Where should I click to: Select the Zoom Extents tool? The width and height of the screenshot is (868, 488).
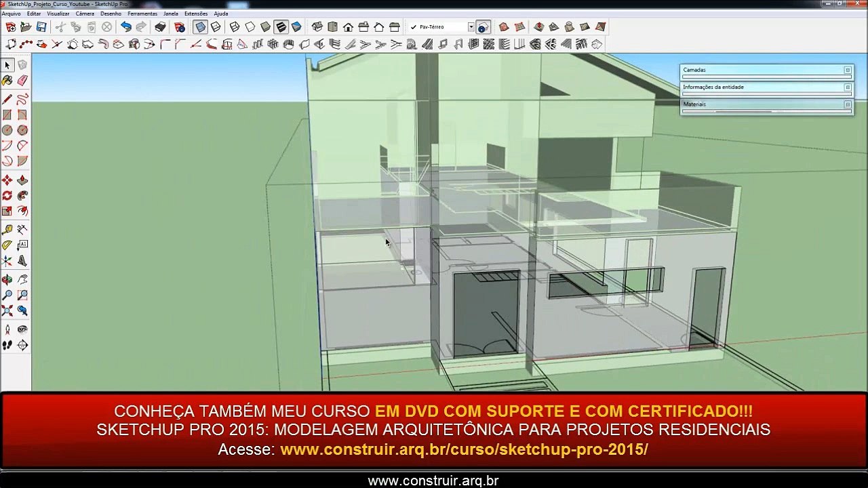click(7, 310)
